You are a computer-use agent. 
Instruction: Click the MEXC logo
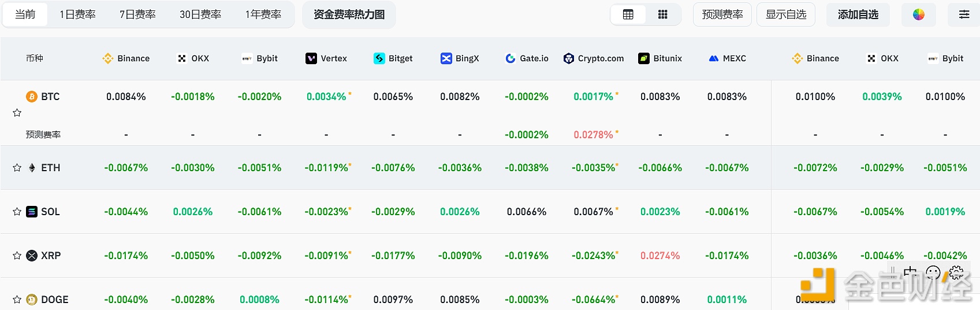[x=714, y=58]
